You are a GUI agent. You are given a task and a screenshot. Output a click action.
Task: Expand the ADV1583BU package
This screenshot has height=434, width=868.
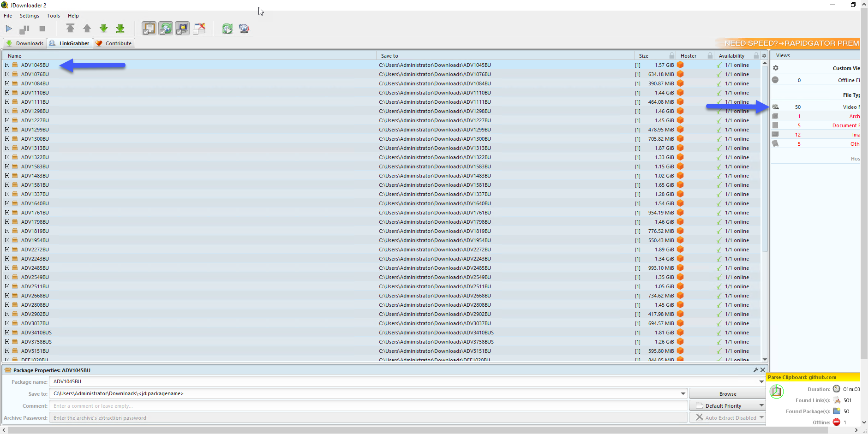pos(7,166)
